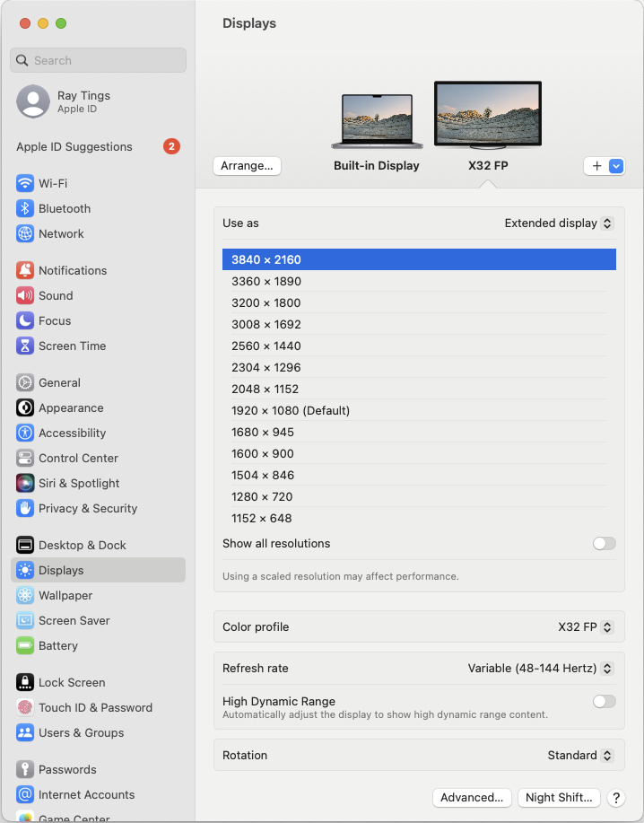This screenshot has height=823, width=644.
Task: Toggle the Show all resolutions switch
Action: point(604,543)
